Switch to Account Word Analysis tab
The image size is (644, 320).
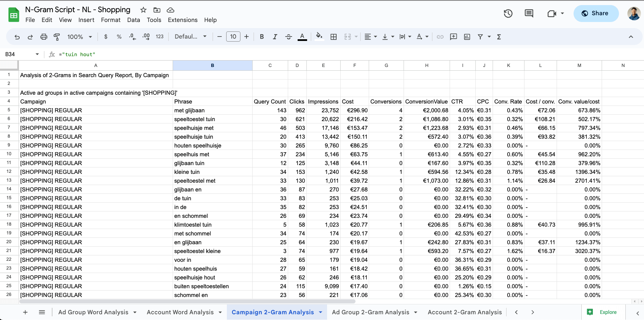tap(180, 312)
